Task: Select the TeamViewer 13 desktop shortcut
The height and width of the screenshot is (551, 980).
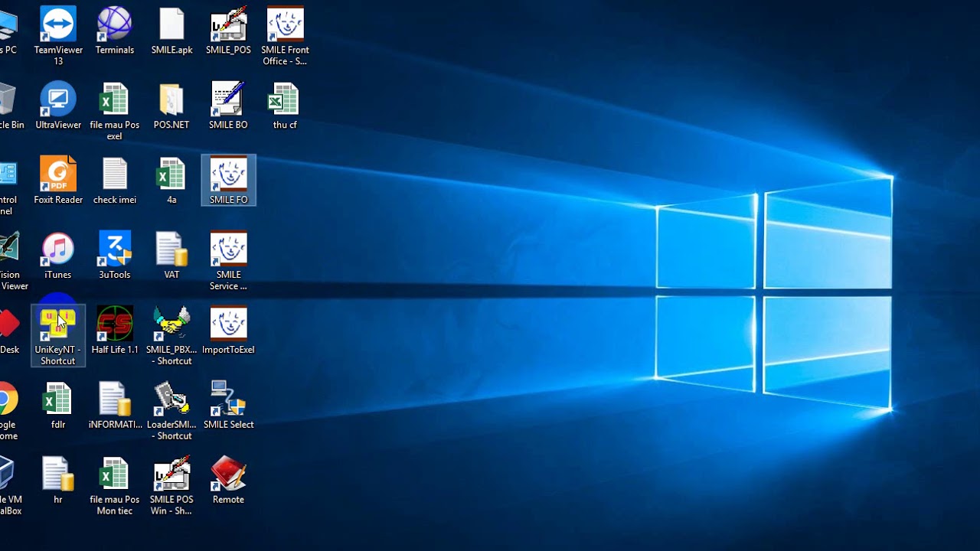Action: [x=58, y=36]
